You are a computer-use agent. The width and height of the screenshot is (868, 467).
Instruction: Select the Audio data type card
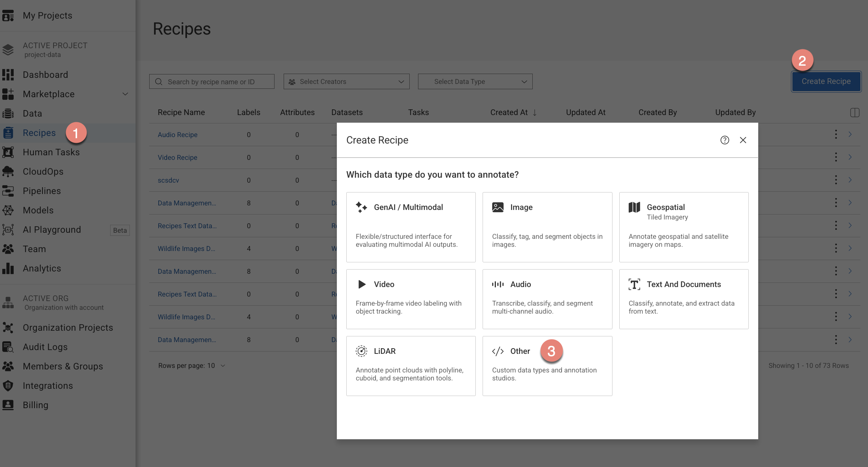click(547, 299)
